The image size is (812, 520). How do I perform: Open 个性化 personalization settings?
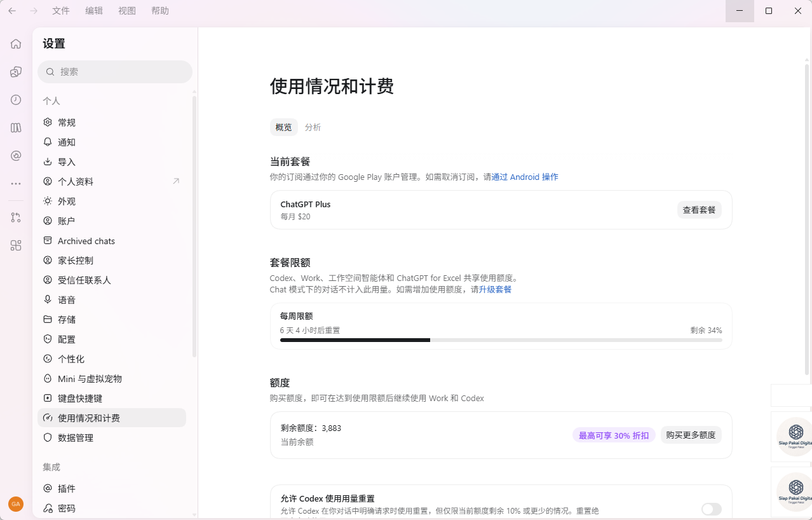click(x=112, y=359)
